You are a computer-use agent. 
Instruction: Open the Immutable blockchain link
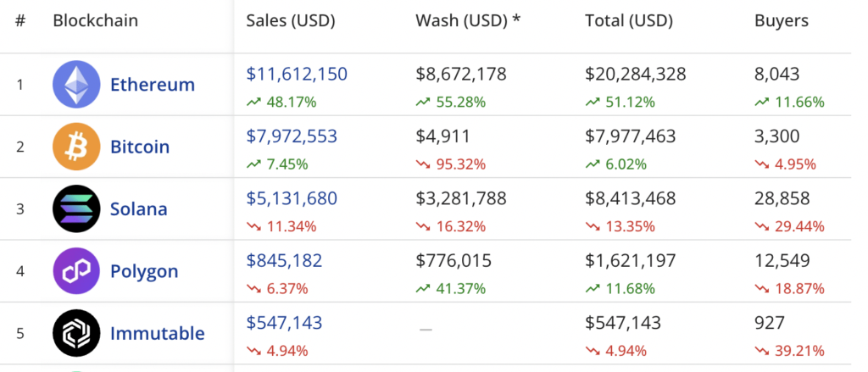pos(157,333)
